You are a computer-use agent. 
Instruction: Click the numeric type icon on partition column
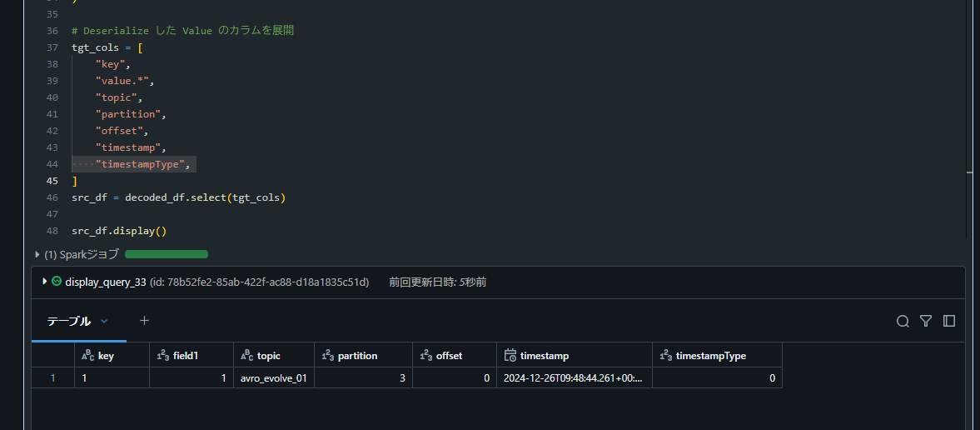coord(327,356)
